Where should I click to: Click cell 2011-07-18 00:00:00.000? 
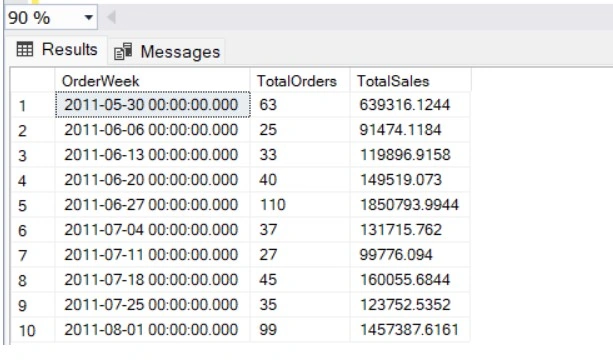[152, 280]
